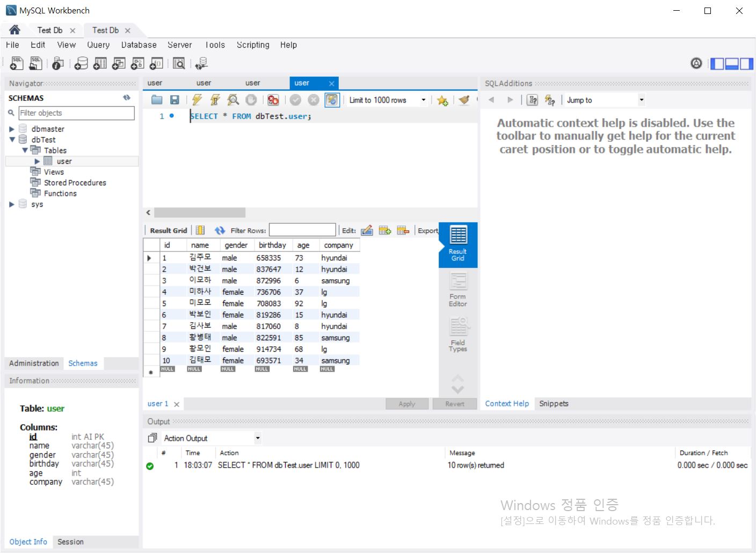Search table data toolbar icon

coord(179,63)
